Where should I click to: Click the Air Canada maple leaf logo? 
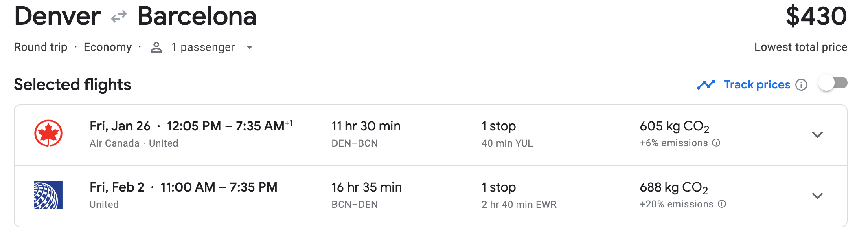pyautogui.click(x=48, y=134)
